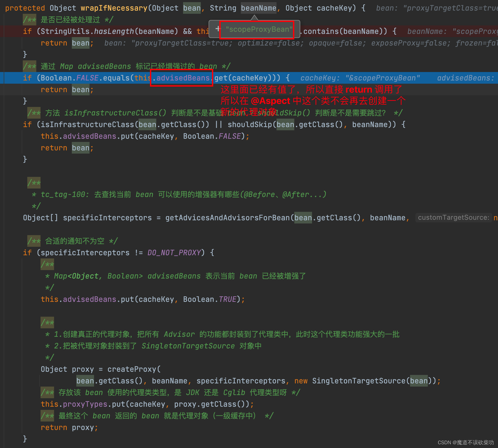Select the beanName parameter in the method signature
Viewport: 498px width, 448px height.
pos(259,8)
